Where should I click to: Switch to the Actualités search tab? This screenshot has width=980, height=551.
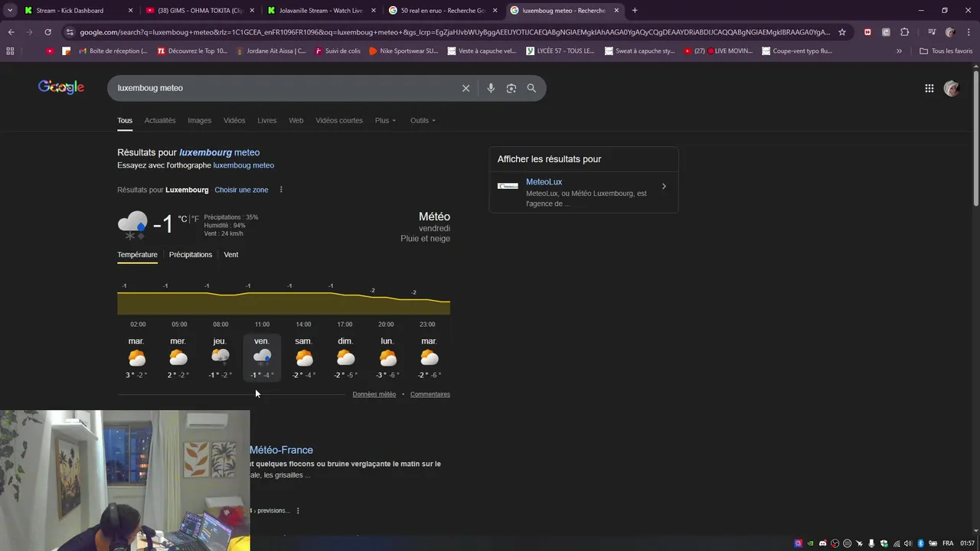[x=160, y=120]
